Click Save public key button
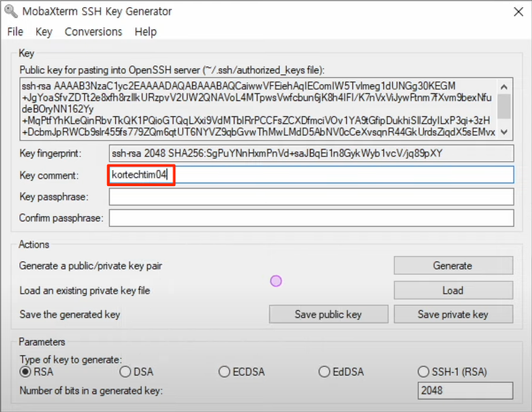Viewport: 532px width, 412px height. (328, 315)
